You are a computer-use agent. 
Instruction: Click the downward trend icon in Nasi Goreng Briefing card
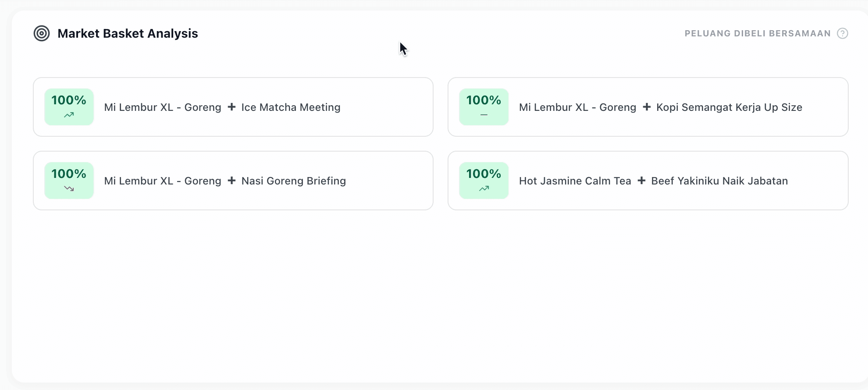(x=69, y=189)
